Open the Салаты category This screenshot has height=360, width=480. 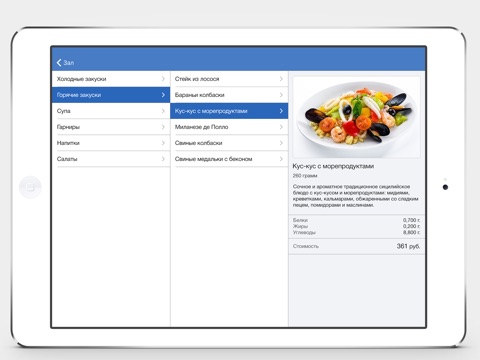tap(111, 159)
